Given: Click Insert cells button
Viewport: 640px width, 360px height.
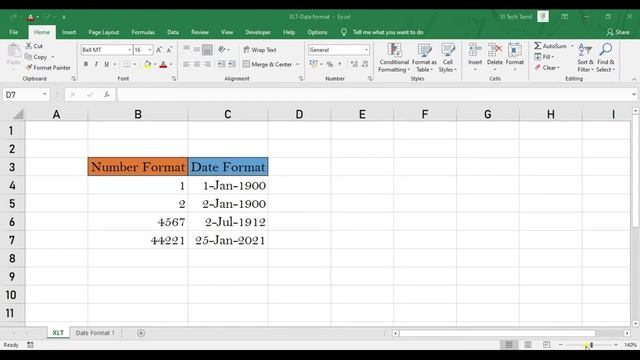Looking at the screenshot, I should [x=475, y=57].
